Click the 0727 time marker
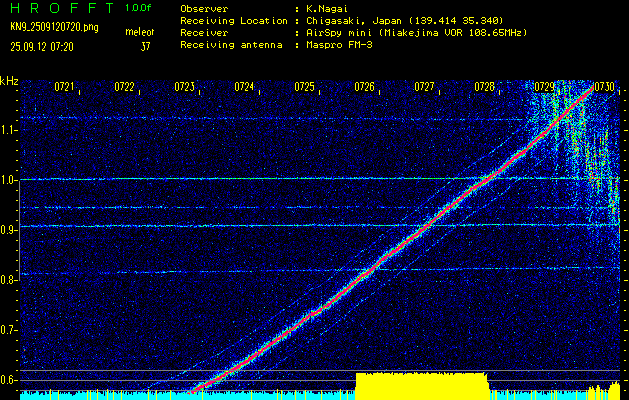Screen dimensions: 629x400 point(424,87)
